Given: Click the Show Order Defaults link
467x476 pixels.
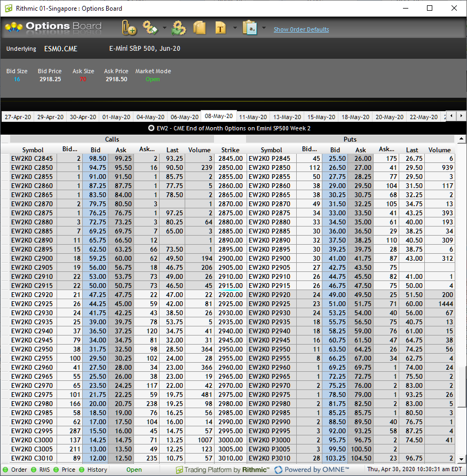Looking at the screenshot, I should coord(301,29).
